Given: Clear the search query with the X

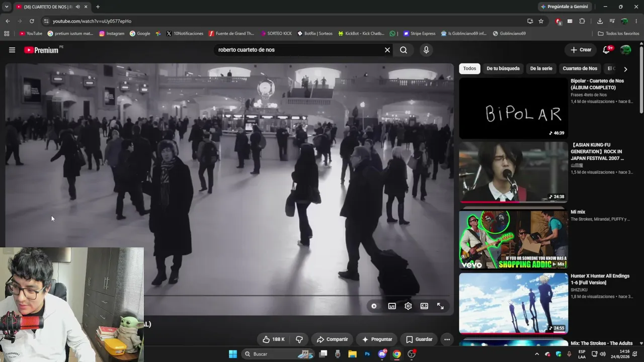Looking at the screenshot, I should (387, 50).
